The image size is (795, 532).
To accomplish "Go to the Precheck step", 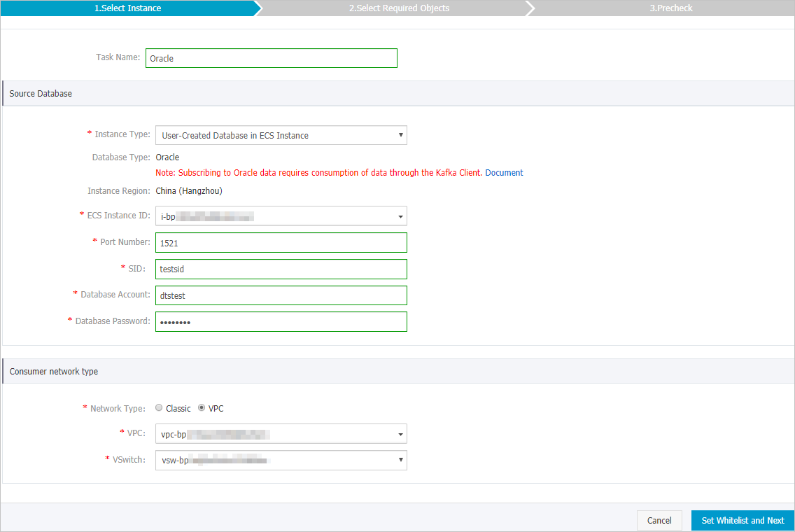I will 671,8.
